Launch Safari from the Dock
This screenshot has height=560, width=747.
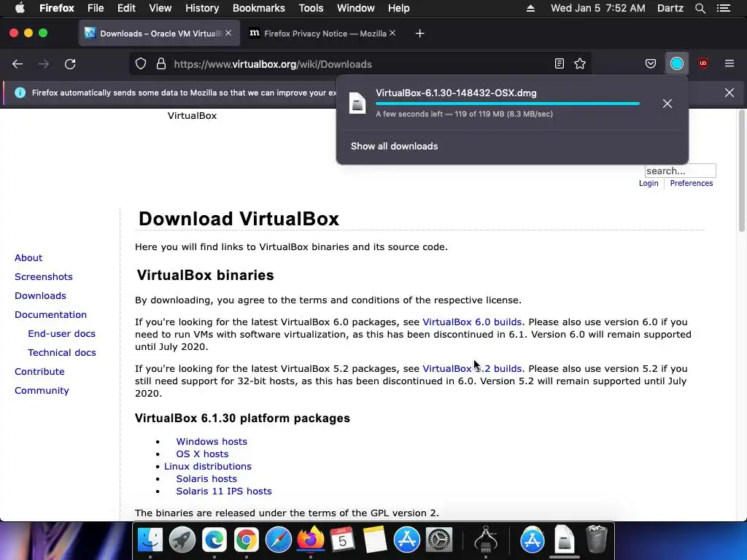(278, 540)
